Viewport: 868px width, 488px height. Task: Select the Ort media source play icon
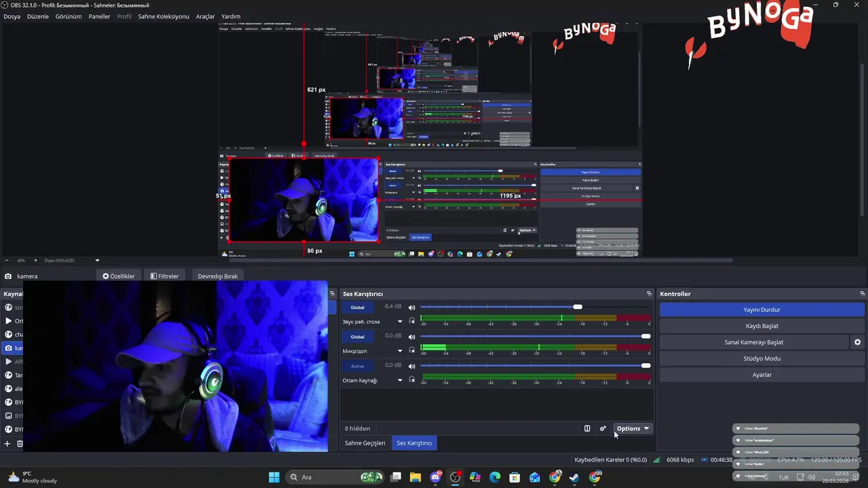(8, 321)
